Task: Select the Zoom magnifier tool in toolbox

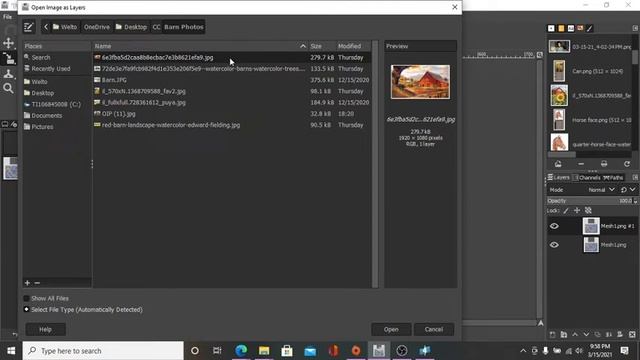Action: click(x=8, y=88)
